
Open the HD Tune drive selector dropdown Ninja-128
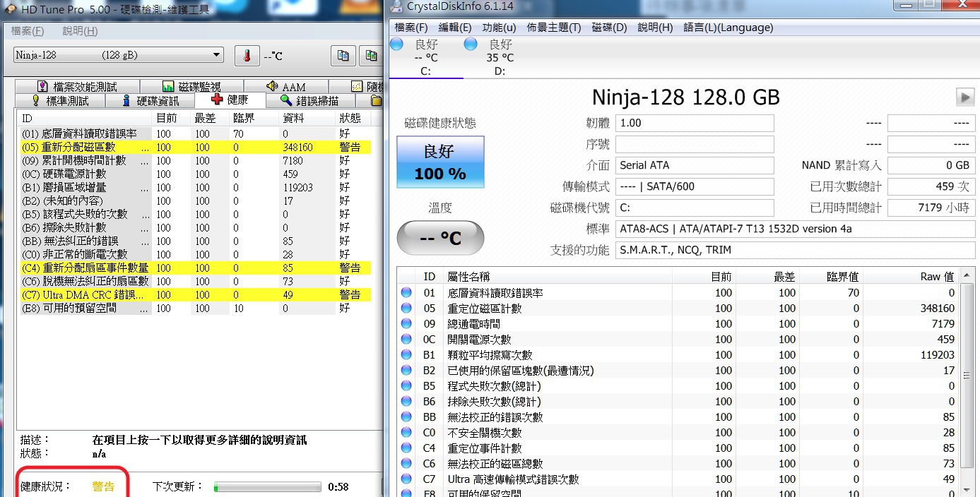point(119,55)
